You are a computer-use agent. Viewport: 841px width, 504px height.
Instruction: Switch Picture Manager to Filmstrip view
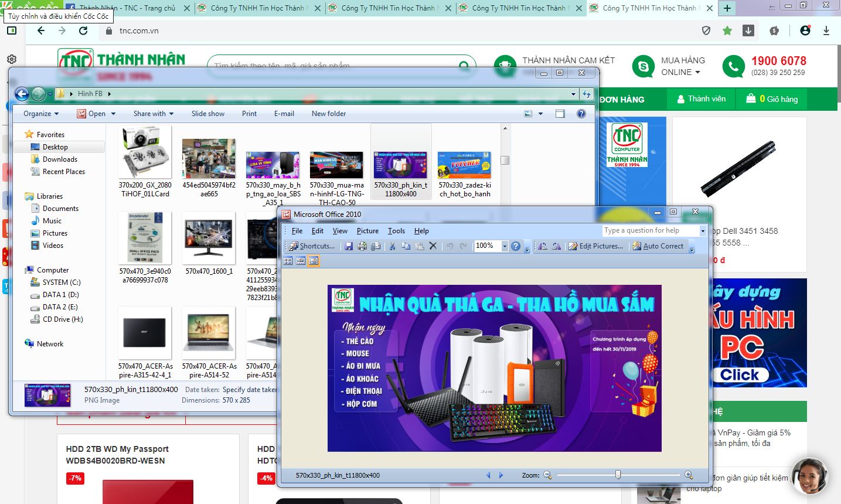coord(301,261)
